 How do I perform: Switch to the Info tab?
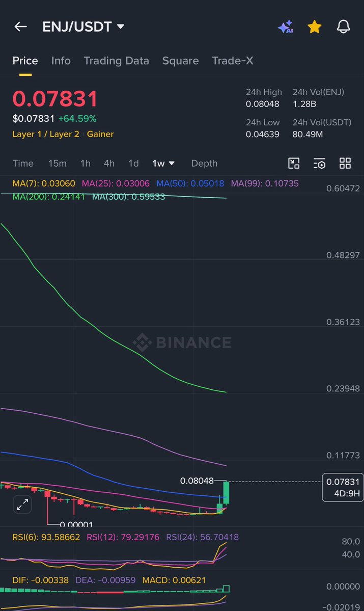61,61
